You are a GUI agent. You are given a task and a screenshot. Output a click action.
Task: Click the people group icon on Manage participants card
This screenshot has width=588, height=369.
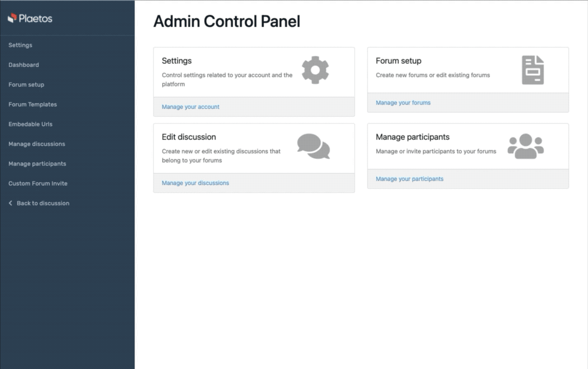(x=525, y=146)
